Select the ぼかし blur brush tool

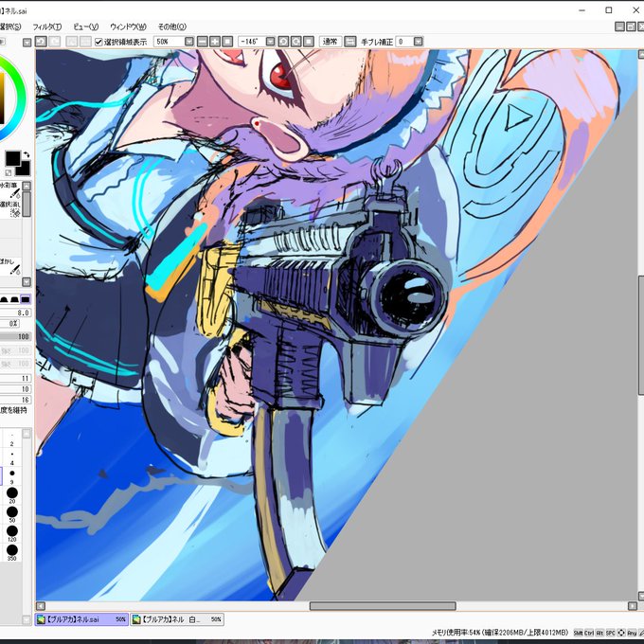click(x=10, y=266)
